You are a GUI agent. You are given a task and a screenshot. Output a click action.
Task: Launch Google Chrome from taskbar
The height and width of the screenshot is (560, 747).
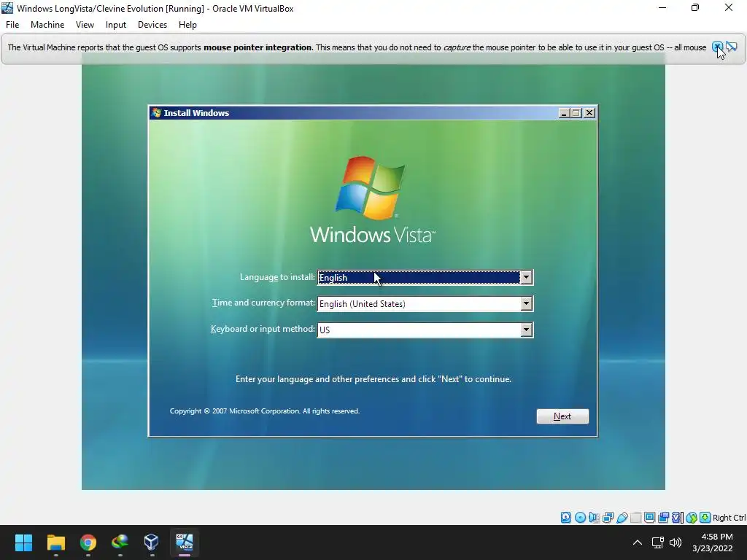pos(88,542)
